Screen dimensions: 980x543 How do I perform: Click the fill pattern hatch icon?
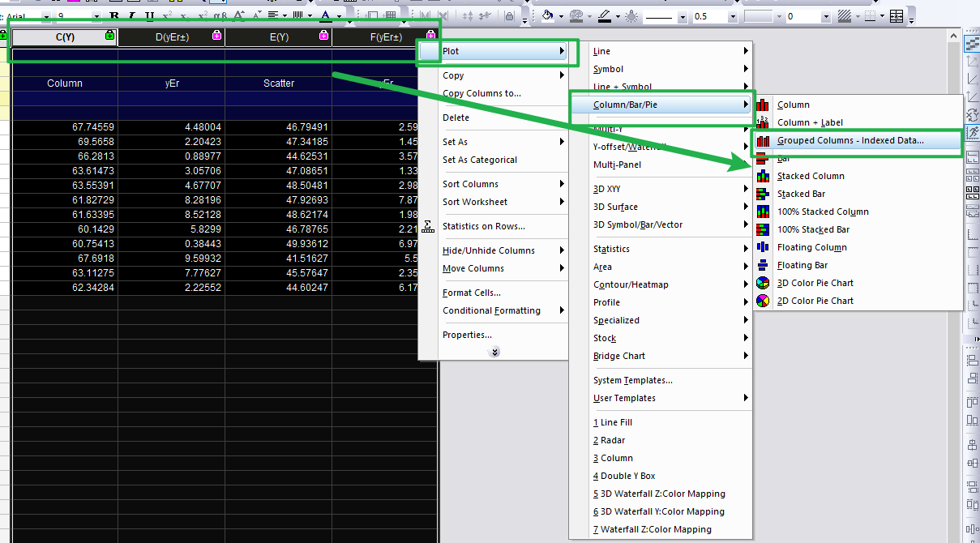coord(844,15)
